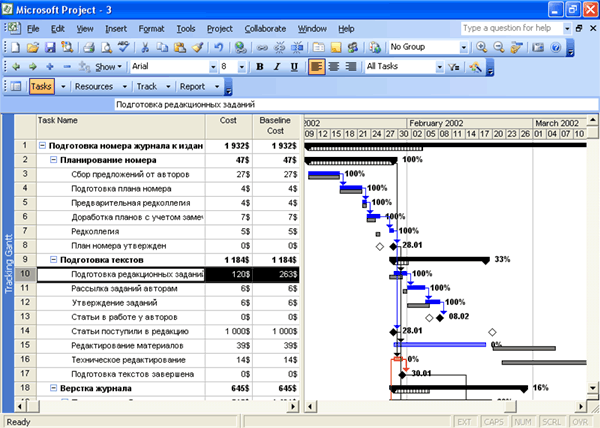Click the Indent task green arrow

click(31, 67)
